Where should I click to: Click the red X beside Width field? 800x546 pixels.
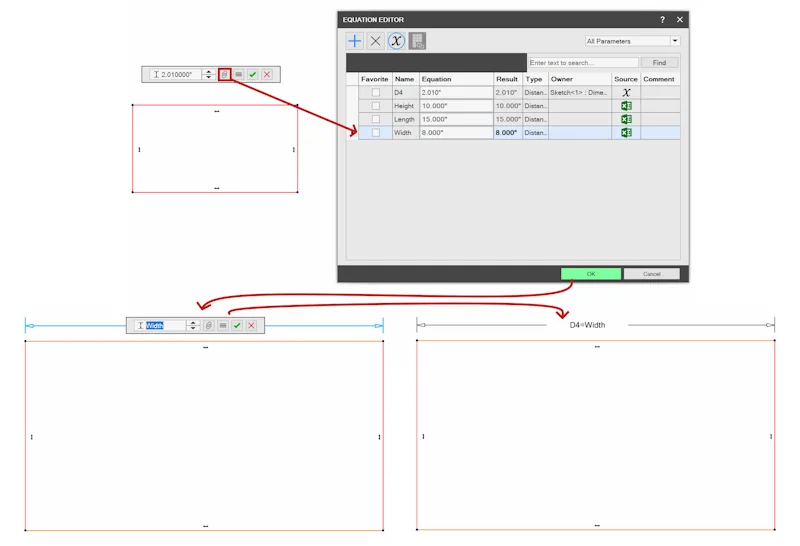[252, 326]
